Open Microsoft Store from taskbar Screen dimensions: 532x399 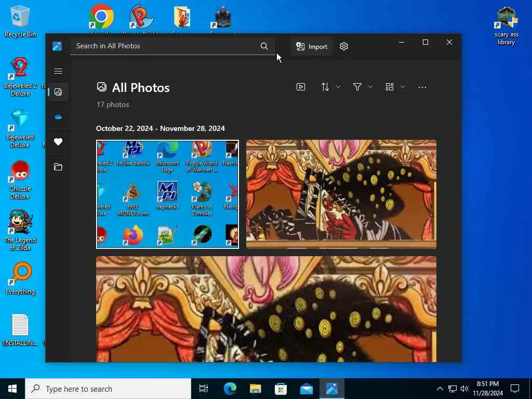[x=281, y=389]
